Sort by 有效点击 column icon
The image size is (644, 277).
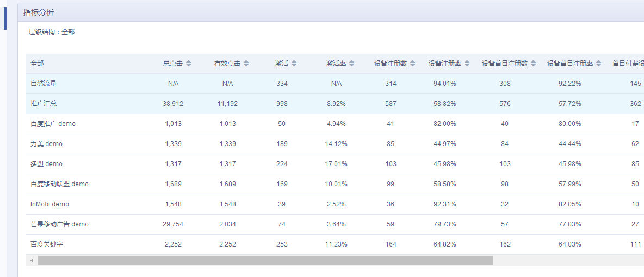click(246, 64)
